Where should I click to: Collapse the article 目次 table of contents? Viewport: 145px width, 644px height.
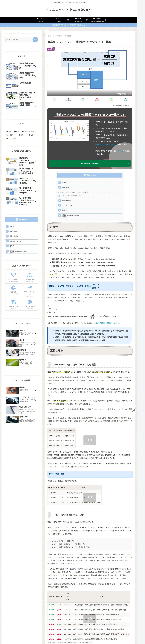[90, 175]
